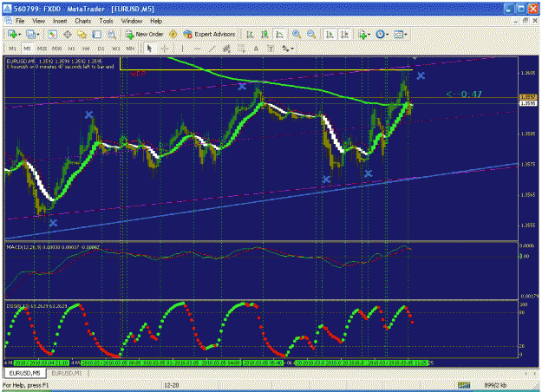Click 'For Help, press F1' status text
This screenshot has height=392, width=542.
pos(26,385)
